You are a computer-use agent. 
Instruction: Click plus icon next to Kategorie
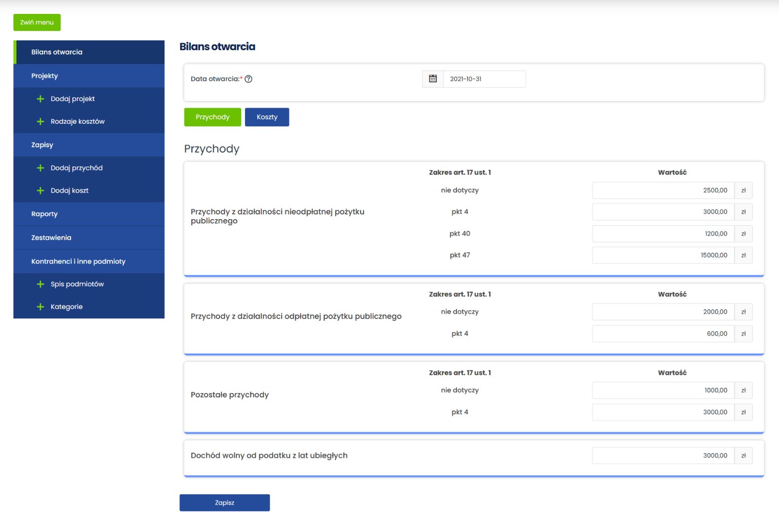[x=40, y=307]
